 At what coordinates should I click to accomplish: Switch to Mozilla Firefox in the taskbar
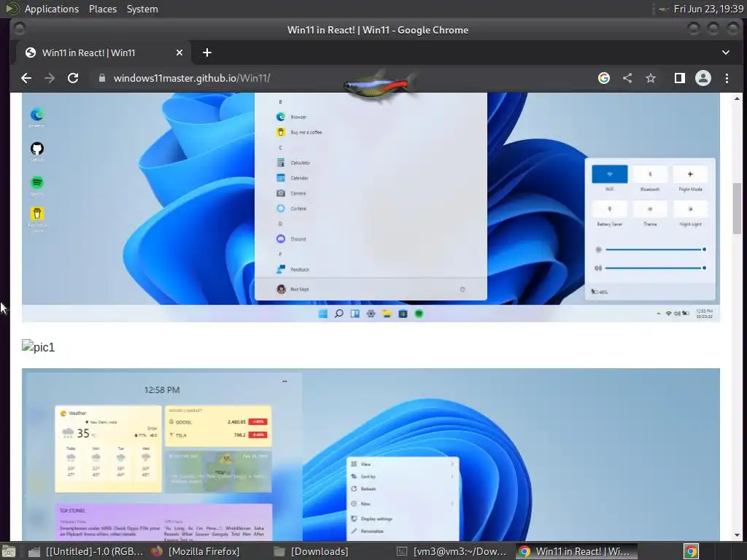[196, 551]
